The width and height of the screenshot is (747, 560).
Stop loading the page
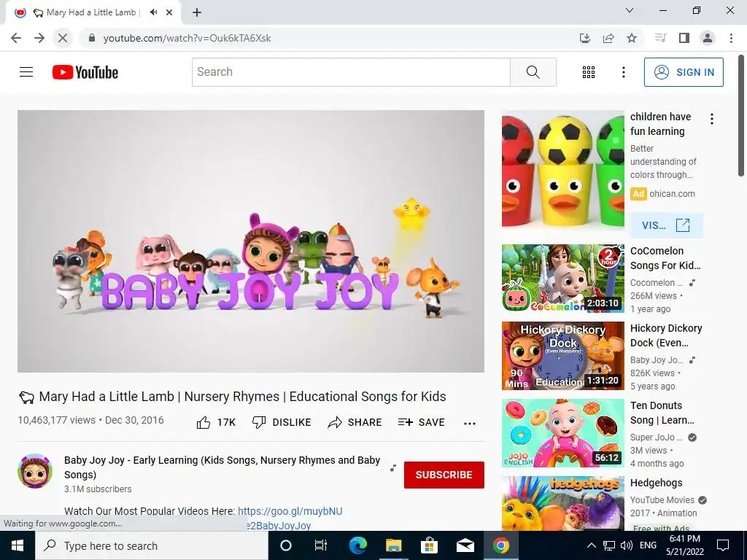coord(63,38)
